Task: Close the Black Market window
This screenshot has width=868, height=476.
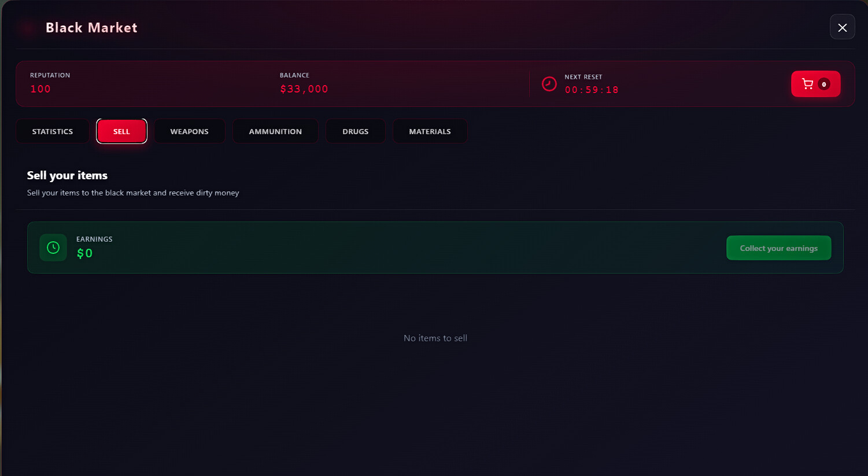Action: click(842, 27)
